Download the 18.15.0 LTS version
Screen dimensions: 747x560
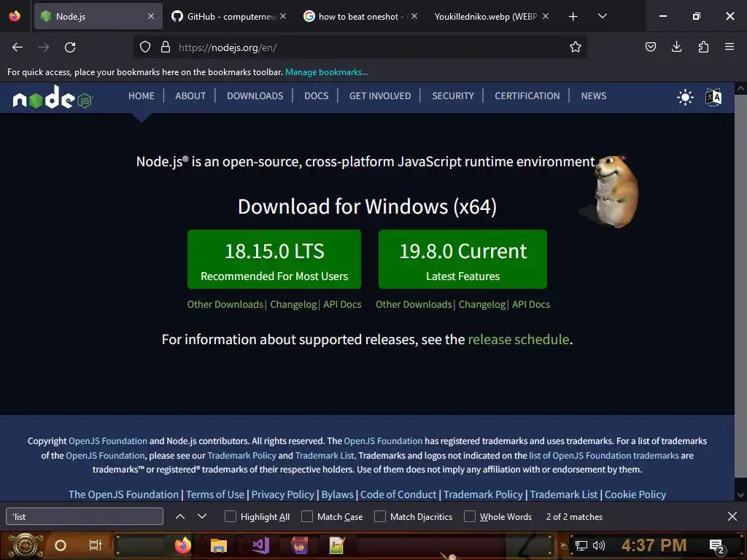pos(274,259)
